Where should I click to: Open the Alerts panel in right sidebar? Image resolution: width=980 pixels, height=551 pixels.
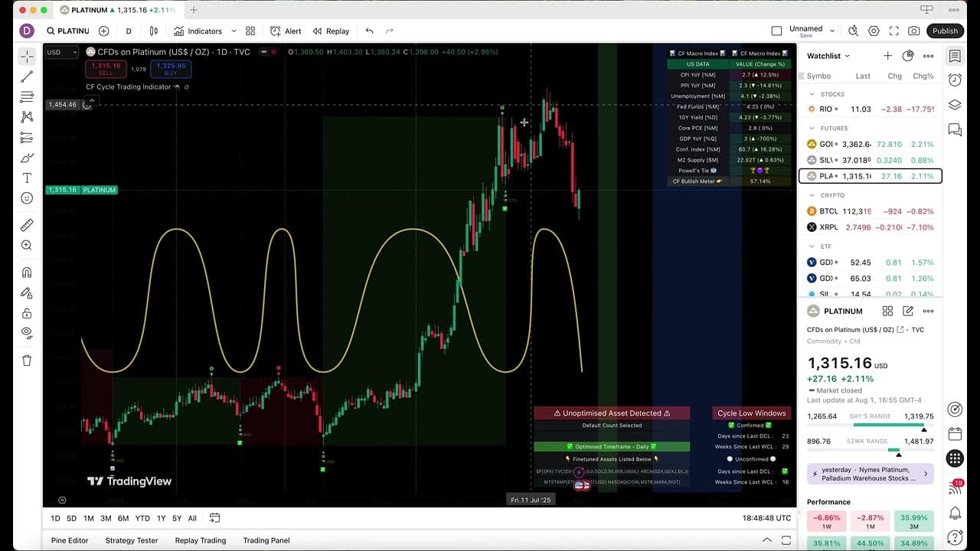pos(955,80)
